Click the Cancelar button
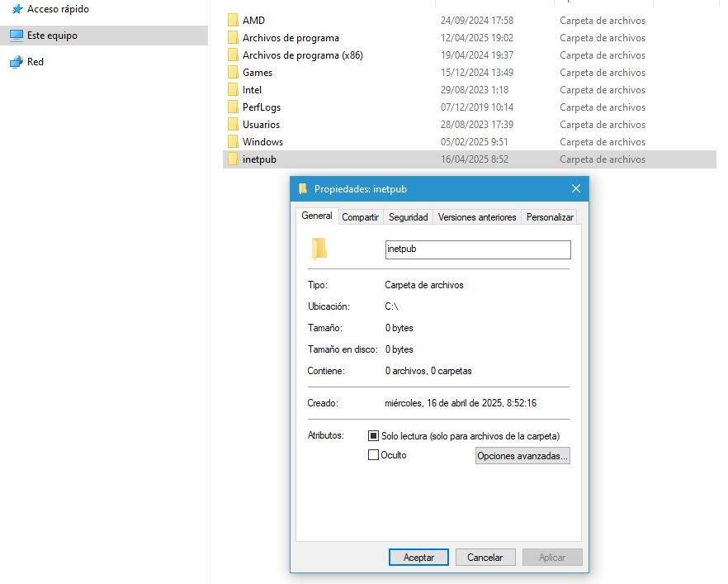The width and height of the screenshot is (728, 584). pyautogui.click(x=485, y=557)
